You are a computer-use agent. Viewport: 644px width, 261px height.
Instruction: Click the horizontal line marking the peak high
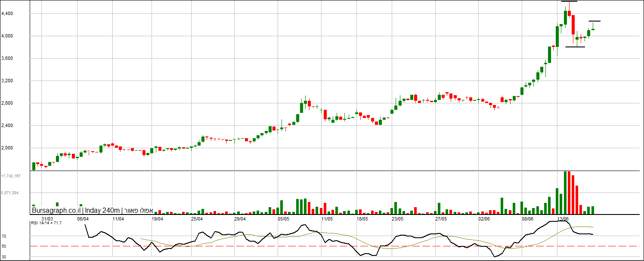[569, 2]
